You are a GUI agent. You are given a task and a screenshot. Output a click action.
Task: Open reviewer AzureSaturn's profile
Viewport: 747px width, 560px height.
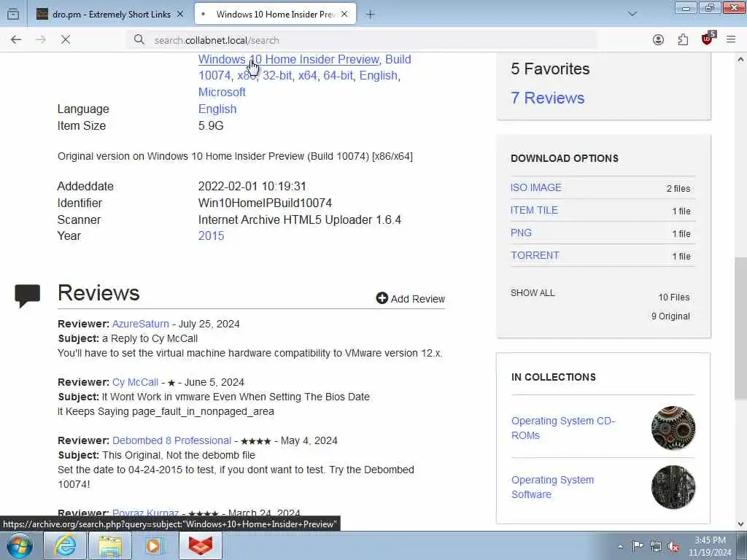[x=141, y=324]
